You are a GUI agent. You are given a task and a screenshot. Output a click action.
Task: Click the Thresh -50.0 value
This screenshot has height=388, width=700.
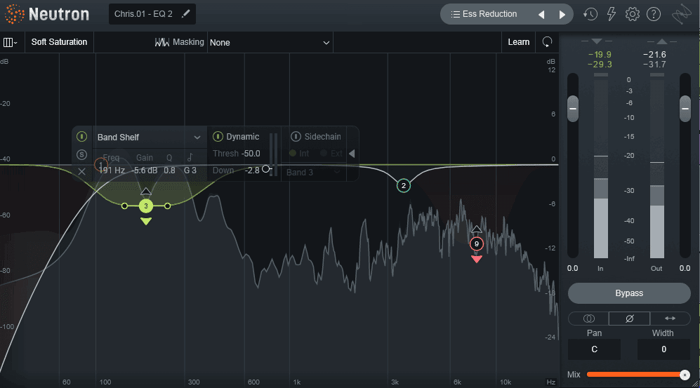pos(251,154)
